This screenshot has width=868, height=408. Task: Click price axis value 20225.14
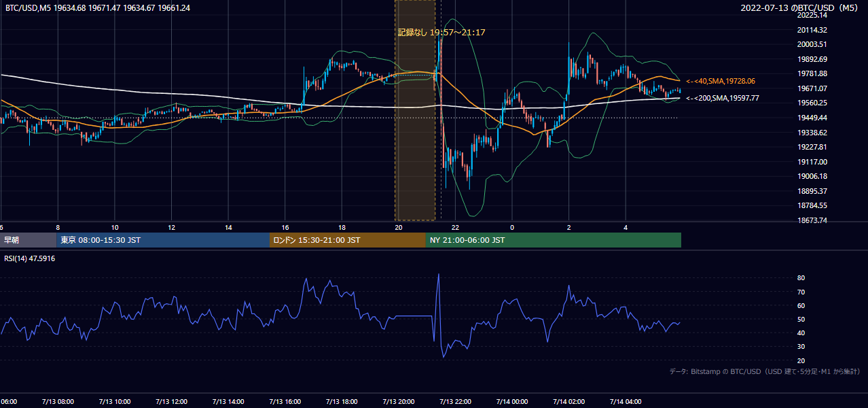coord(812,15)
